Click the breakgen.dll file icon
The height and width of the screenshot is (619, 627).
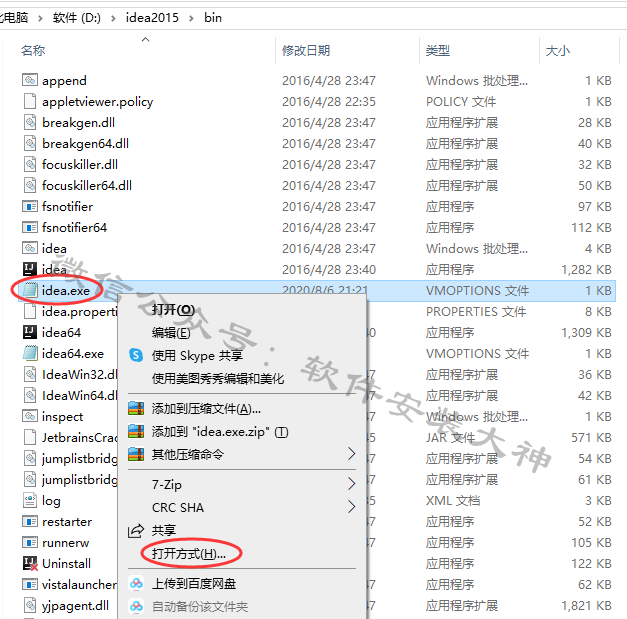(x=30, y=122)
